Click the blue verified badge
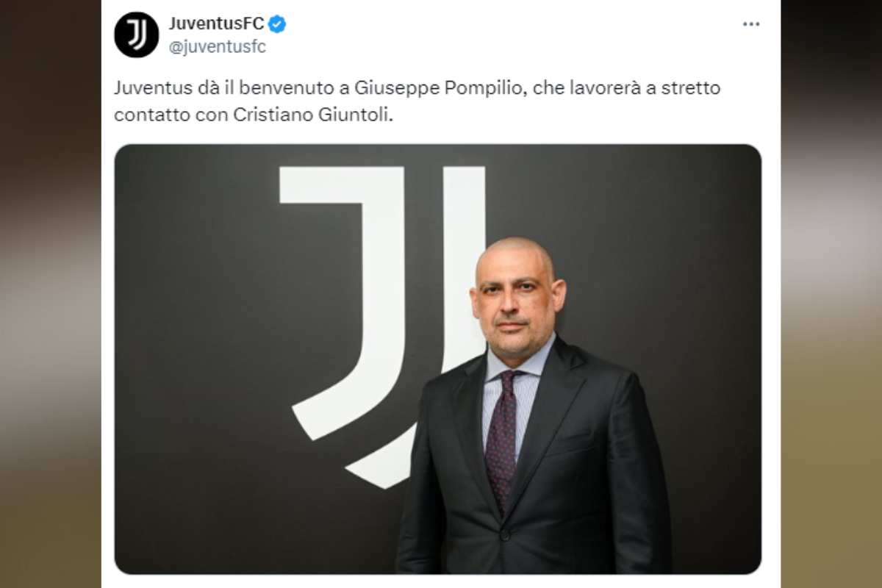Viewport: 882px width, 588px height. (x=277, y=24)
